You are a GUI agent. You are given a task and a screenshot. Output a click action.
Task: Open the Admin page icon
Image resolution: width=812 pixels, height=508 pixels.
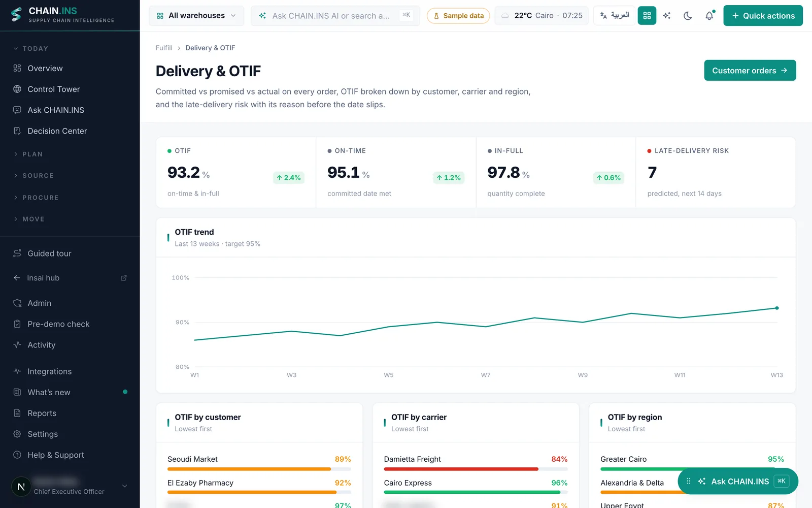17,303
